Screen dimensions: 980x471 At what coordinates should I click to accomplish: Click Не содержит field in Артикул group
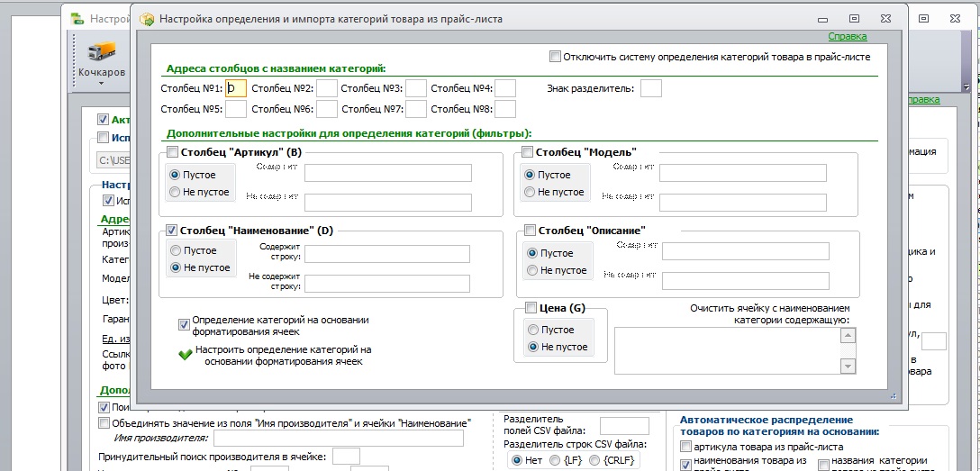388,203
